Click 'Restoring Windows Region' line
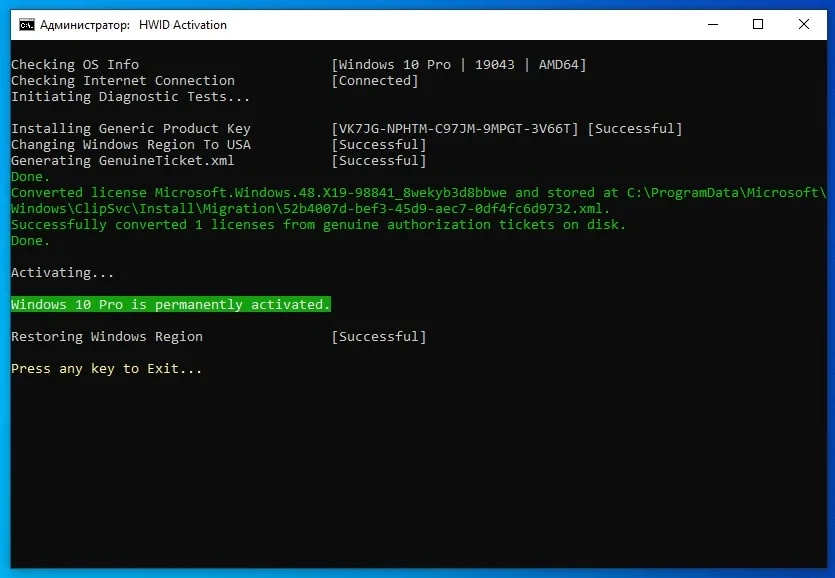The height and width of the screenshot is (578, 835). 107,336
